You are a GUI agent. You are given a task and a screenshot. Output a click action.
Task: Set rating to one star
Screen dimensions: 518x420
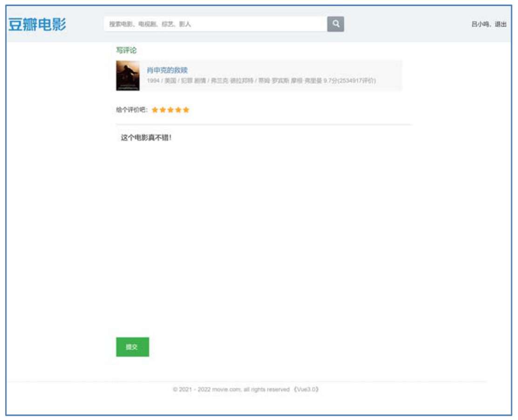click(155, 109)
